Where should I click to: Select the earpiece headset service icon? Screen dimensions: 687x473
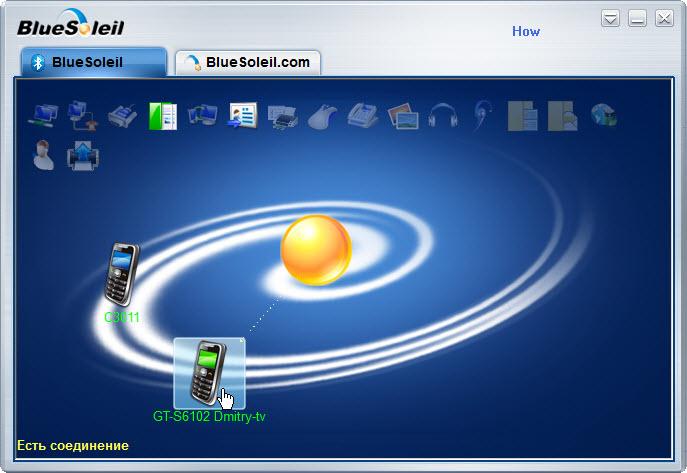pyautogui.click(x=482, y=116)
